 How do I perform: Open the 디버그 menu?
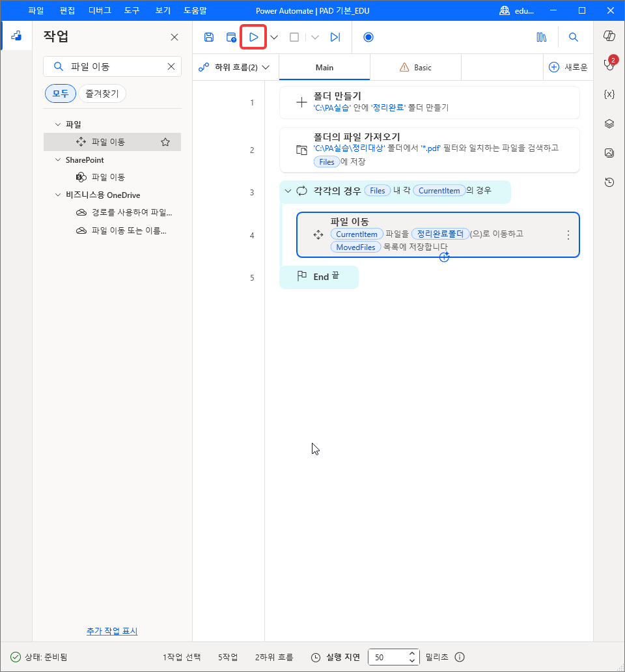click(x=100, y=10)
